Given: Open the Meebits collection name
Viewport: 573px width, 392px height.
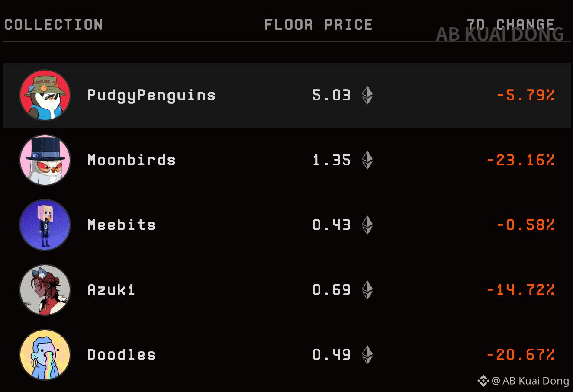Looking at the screenshot, I should (x=122, y=225).
